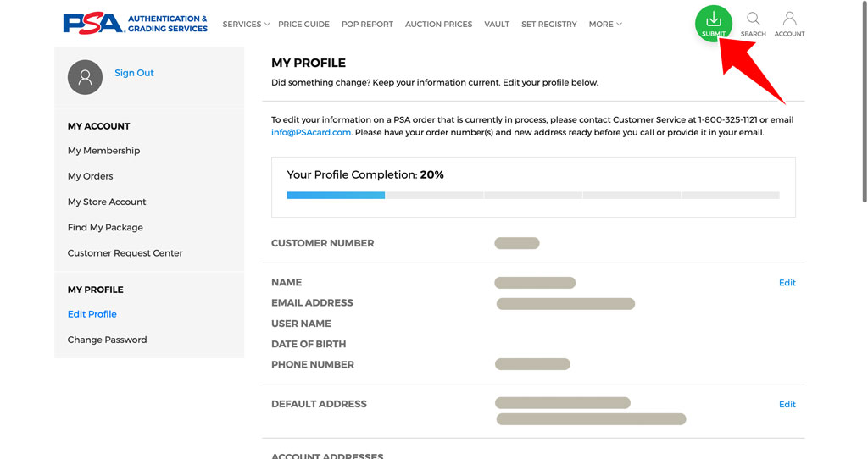868x459 pixels.
Task: Go to My Orders
Action: point(90,176)
